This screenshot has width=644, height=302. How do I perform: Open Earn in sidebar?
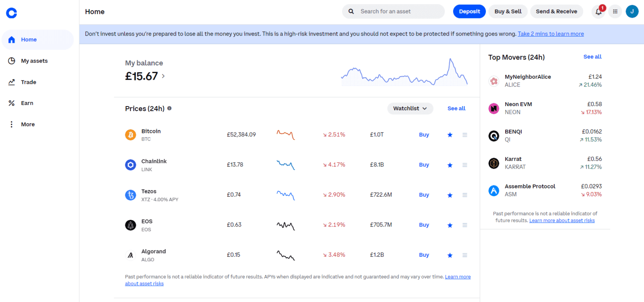[x=38, y=103]
